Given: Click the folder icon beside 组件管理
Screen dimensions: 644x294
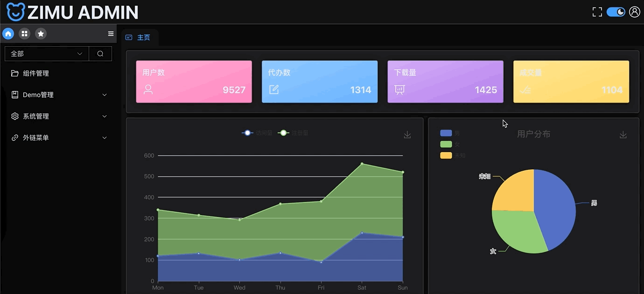Looking at the screenshot, I should pos(15,73).
